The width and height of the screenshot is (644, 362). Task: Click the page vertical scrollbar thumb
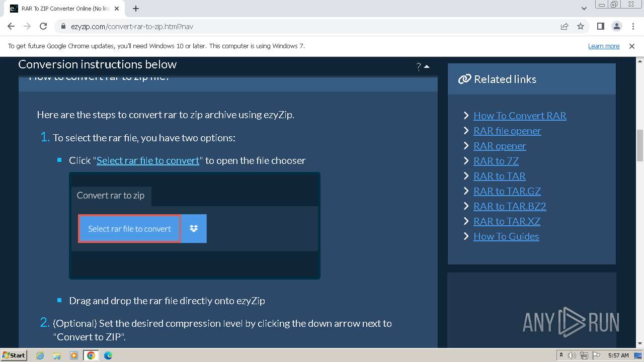tap(640, 145)
